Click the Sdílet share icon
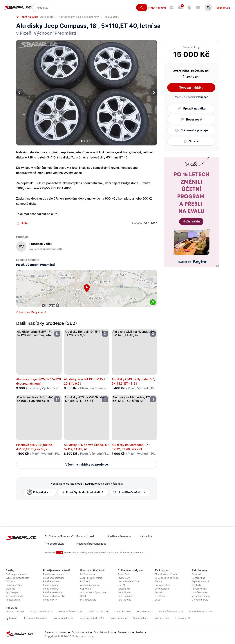 18,223
